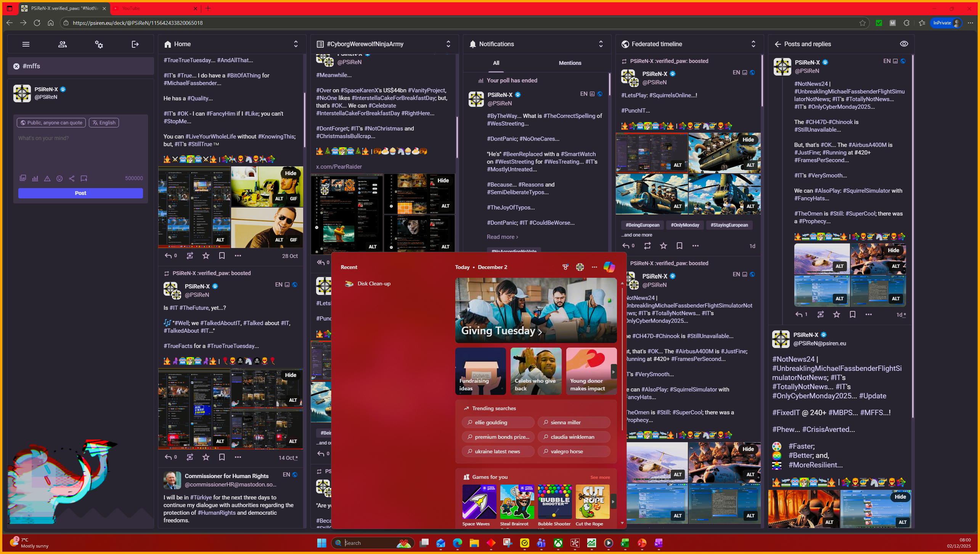Open the Public, anyone can quote dropdown
The height and width of the screenshot is (554, 980).
click(x=51, y=122)
